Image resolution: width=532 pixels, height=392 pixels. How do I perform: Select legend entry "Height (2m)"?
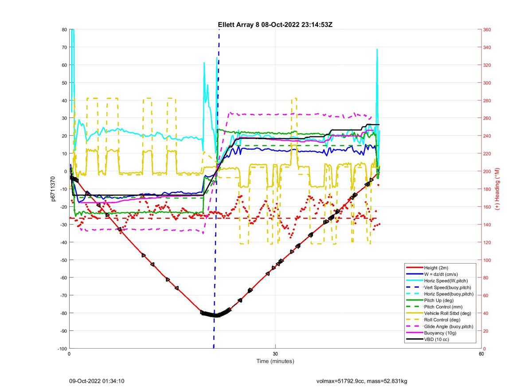pyautogui.click(x=436, y=268)
